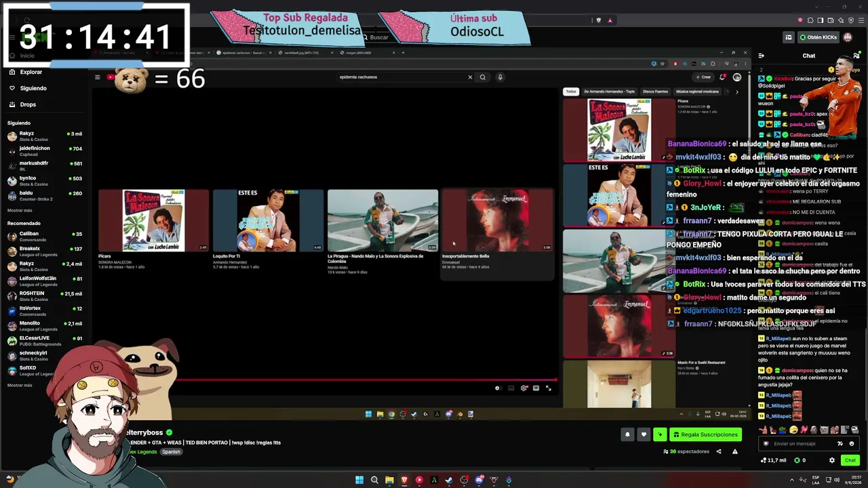Open Loquito Por Ti video thumbnail

click(x=269, y=220)
